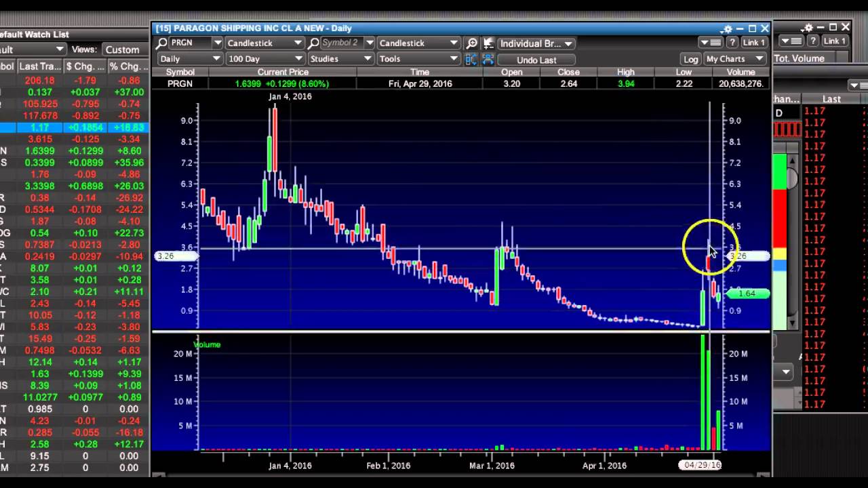Click the dropdown arrow at right window bottom
Image resolution: width=868 pixels, height=488 pixels.
coord(786,371)
